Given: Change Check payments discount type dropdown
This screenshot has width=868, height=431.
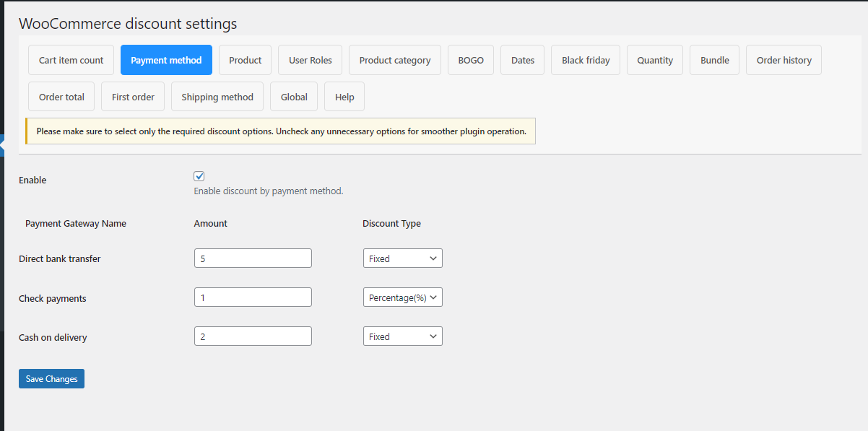Looking at the screenshot, I should (x=402, y=297).
